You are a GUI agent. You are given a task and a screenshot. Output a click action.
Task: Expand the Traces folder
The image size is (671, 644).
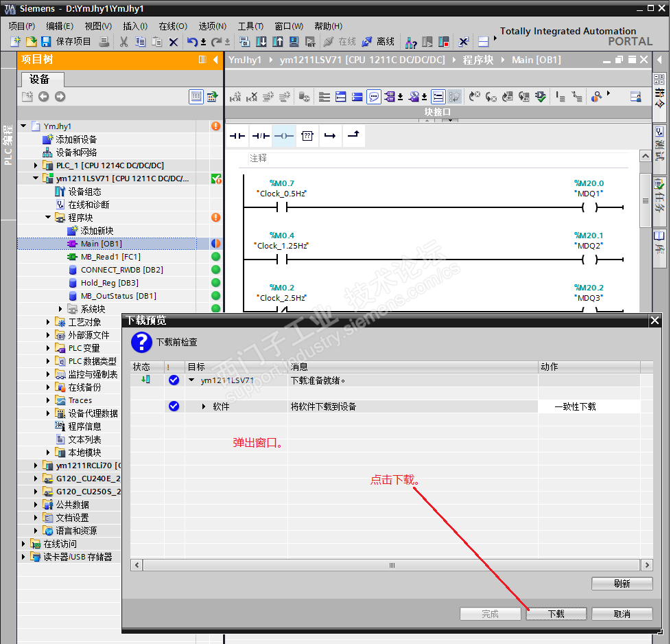(48, 400)
